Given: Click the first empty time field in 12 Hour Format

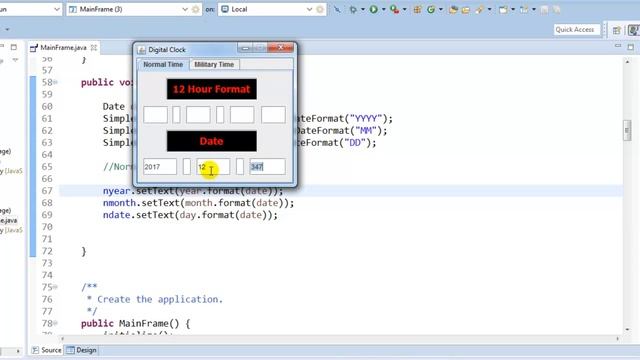Looking at the screenshot, I should click(155, 115).
